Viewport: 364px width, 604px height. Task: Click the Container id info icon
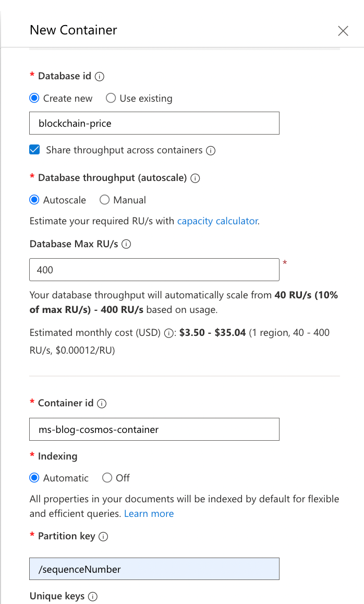tap(102, 403)
